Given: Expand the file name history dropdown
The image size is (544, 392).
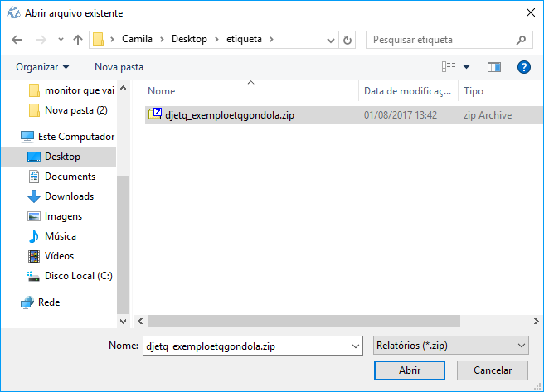Looking at the screenshot, I should pyautogui.click(x=356, y=345).
